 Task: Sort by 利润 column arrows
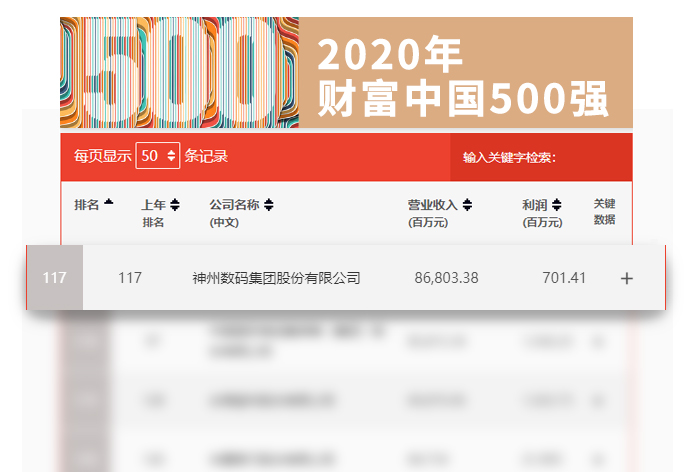(556, 204)
